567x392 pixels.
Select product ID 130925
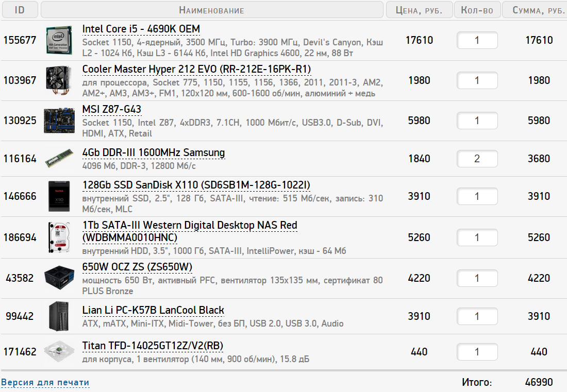(x=20, y=121)
